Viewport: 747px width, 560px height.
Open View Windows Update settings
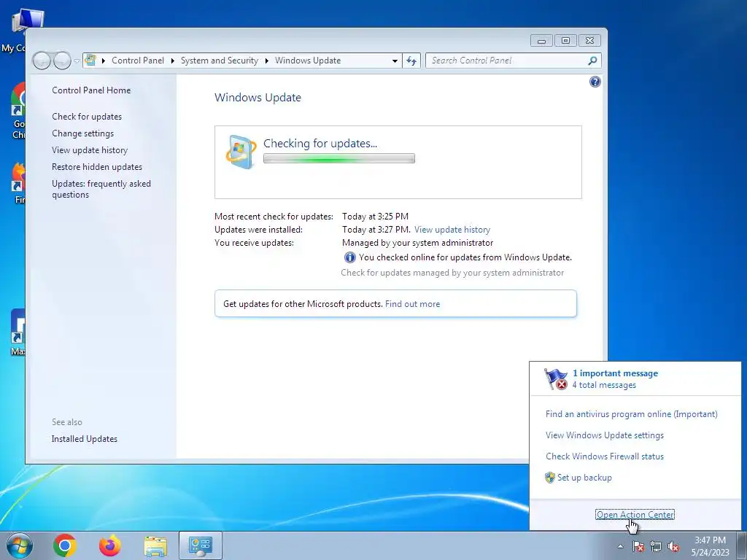coord(605,435)
